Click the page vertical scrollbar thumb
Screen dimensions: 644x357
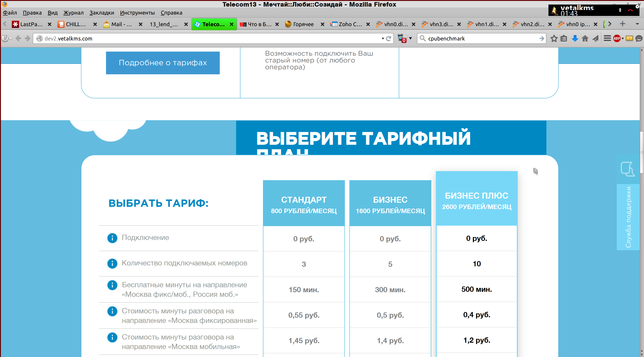642,152
